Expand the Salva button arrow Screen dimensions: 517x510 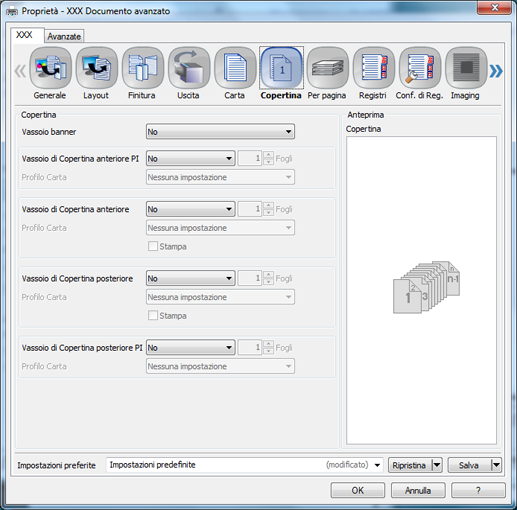496,465
